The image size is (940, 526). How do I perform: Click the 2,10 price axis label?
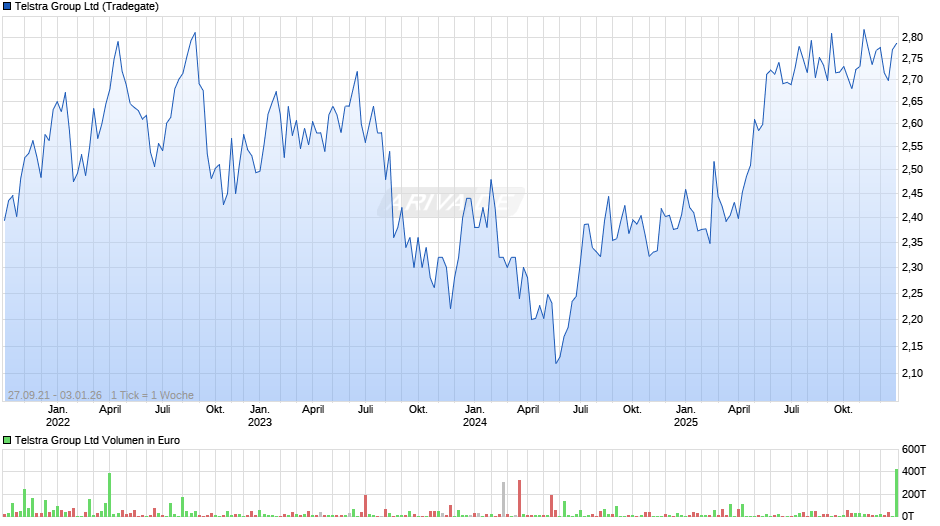click(912, 373)
